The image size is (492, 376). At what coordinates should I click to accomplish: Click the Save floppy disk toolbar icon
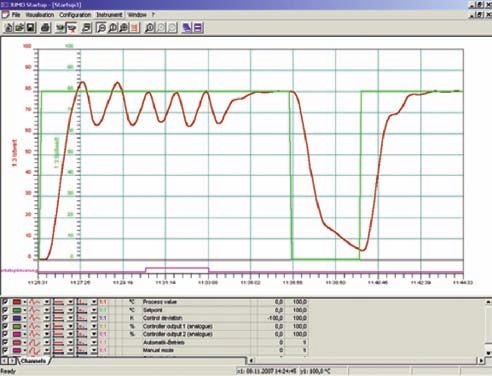pos(31,28)
